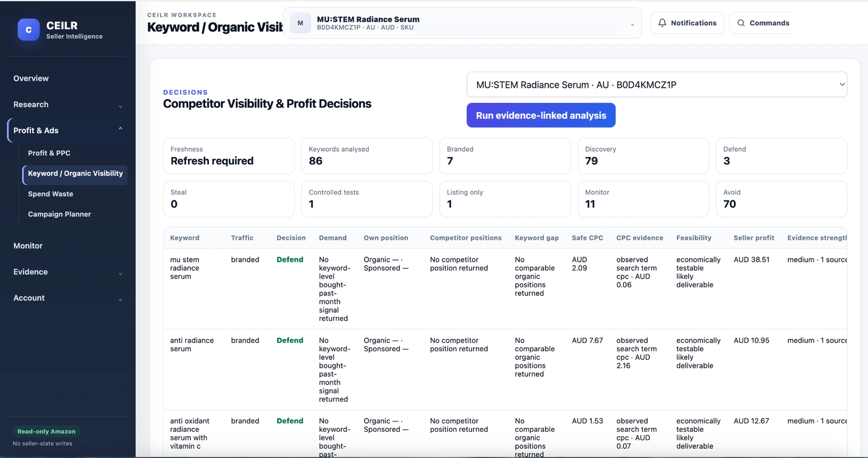Expand the Evidence sidebar section
The width and height of the screenshot is (868, 458).
click(x=68, y=272)
